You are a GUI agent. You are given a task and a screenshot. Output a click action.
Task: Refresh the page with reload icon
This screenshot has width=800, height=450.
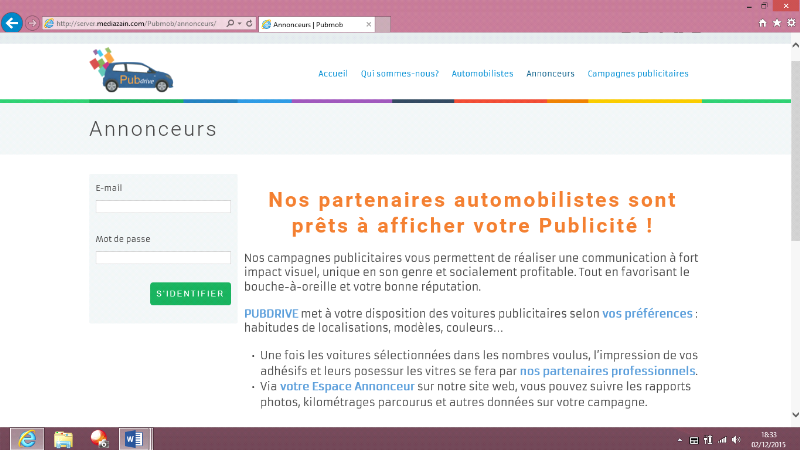(x=249, y=23)
